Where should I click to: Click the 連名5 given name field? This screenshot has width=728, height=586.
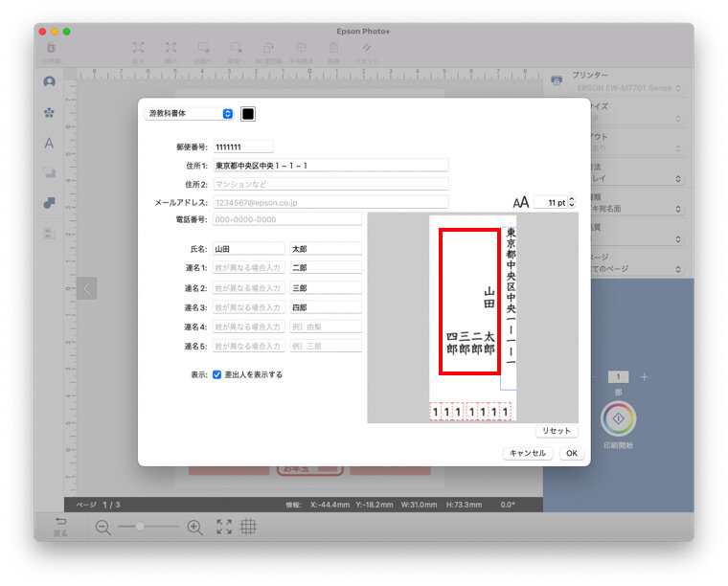pos(326,346)
